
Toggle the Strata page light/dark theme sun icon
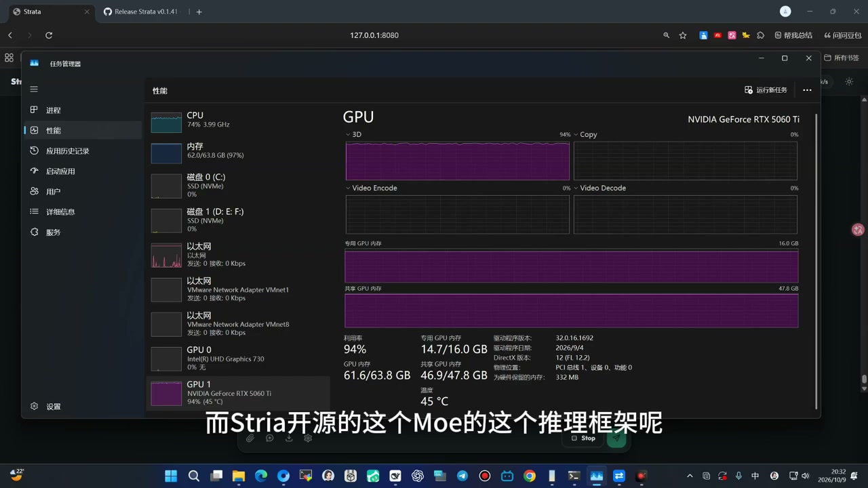[x=849, y=81]
